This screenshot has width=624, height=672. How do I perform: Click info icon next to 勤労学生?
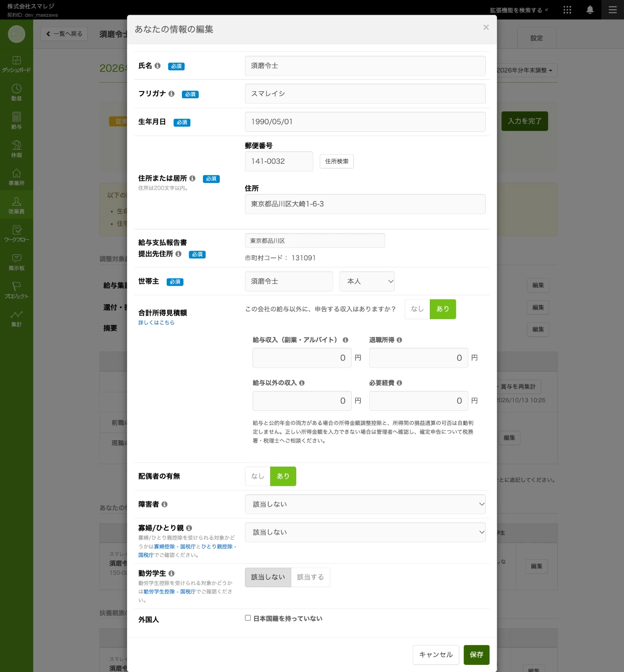[171, 573]
